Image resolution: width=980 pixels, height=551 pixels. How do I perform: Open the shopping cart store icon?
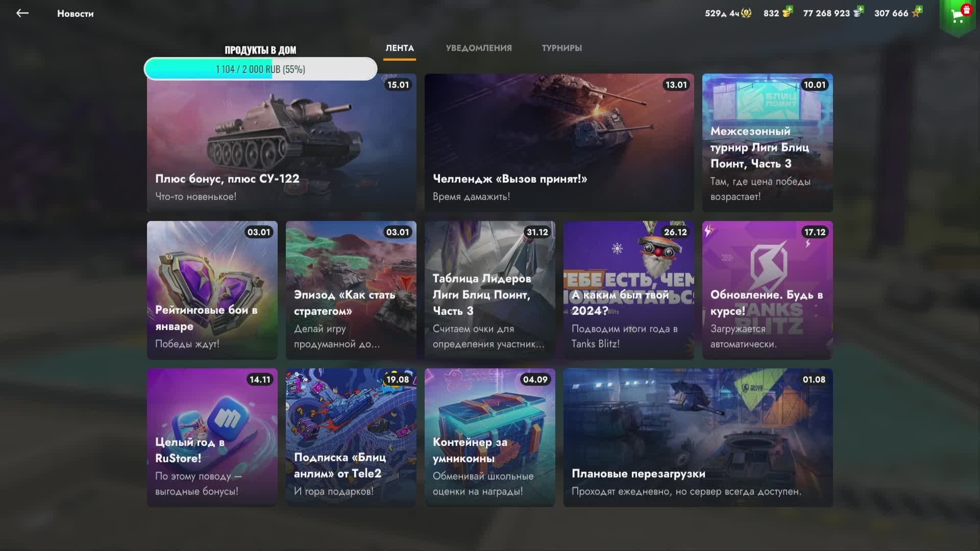(958, 16)
